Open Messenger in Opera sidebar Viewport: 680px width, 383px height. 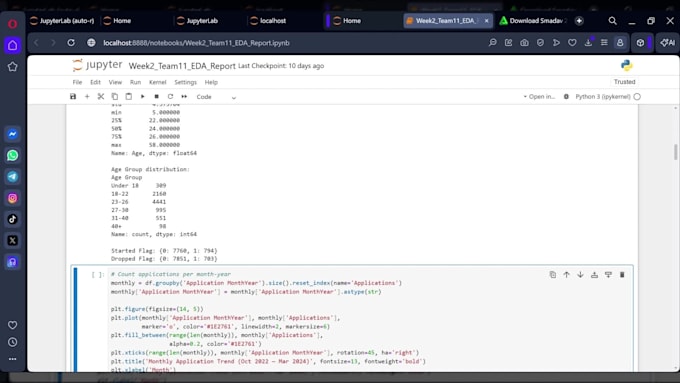pos(13,134)
